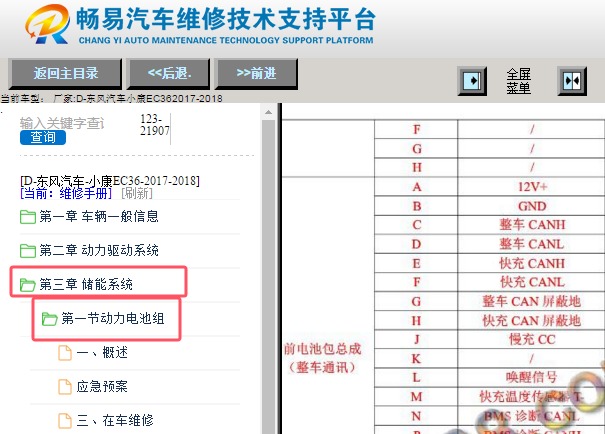Click the 唤醒信号 cell
Viewport: 605px width, 434px height.
532,377
